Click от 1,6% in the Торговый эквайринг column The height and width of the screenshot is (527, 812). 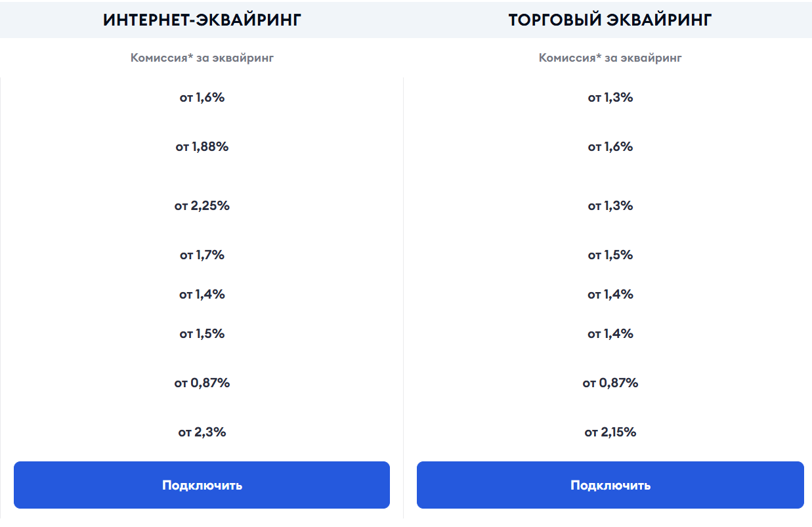coord(610,147)
